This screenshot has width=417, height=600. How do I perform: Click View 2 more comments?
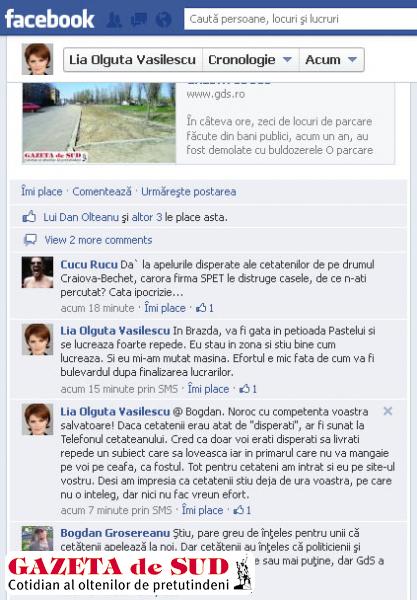point(98,240)
